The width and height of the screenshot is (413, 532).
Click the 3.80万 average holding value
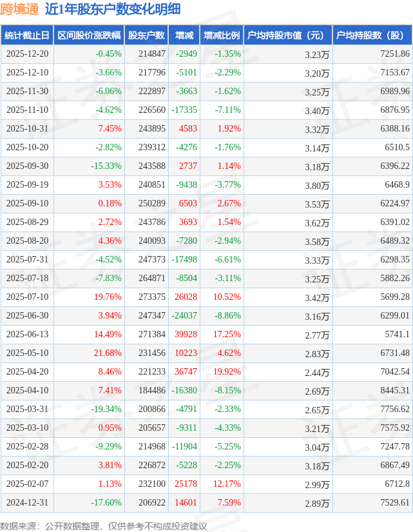click(317, 186)
